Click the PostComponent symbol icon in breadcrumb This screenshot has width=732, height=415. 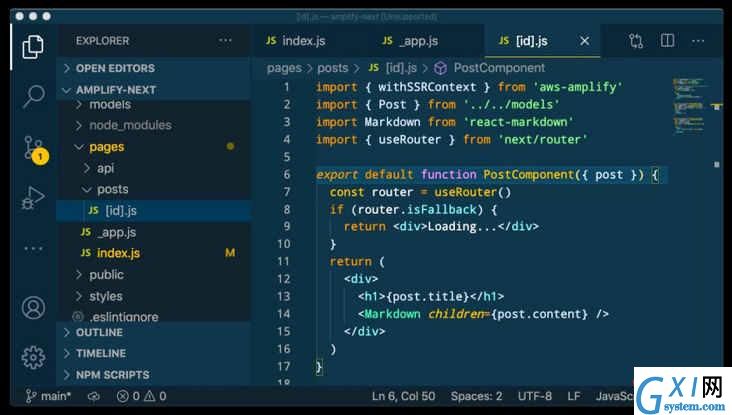[440, 68]
